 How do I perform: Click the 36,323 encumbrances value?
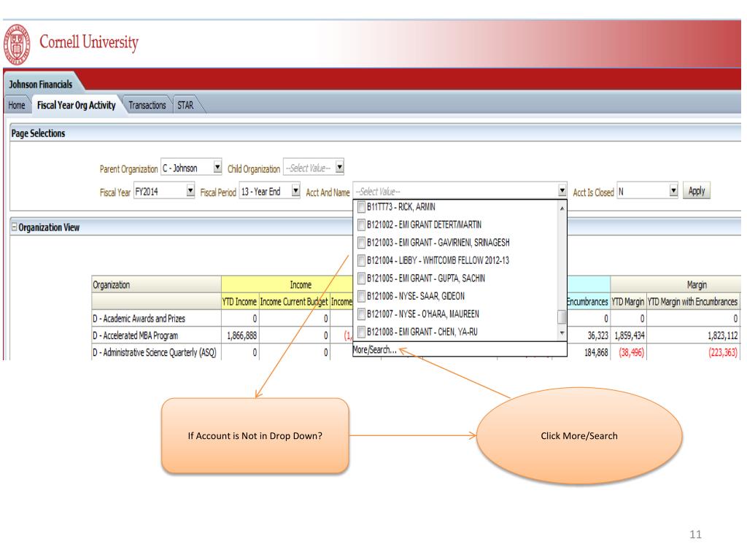click(598, 335)
